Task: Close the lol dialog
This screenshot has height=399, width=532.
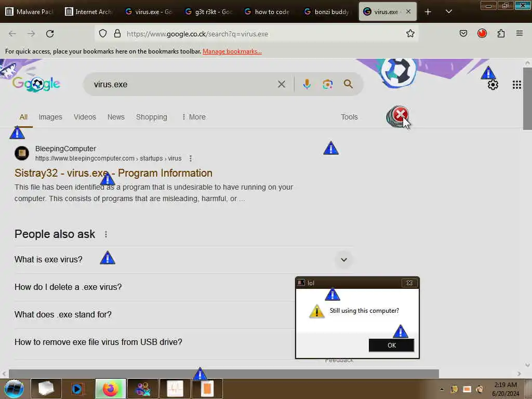Action: pyautogui.click(x=409, y=283)
